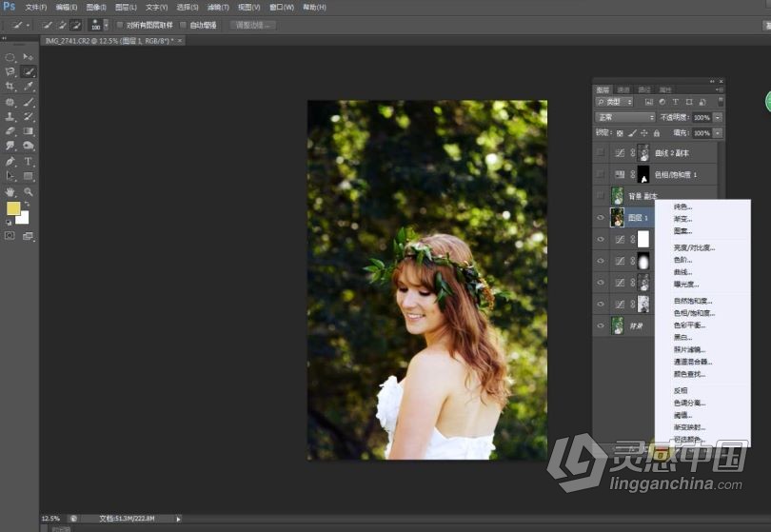Select the Gradient tool

click(28, 131)
